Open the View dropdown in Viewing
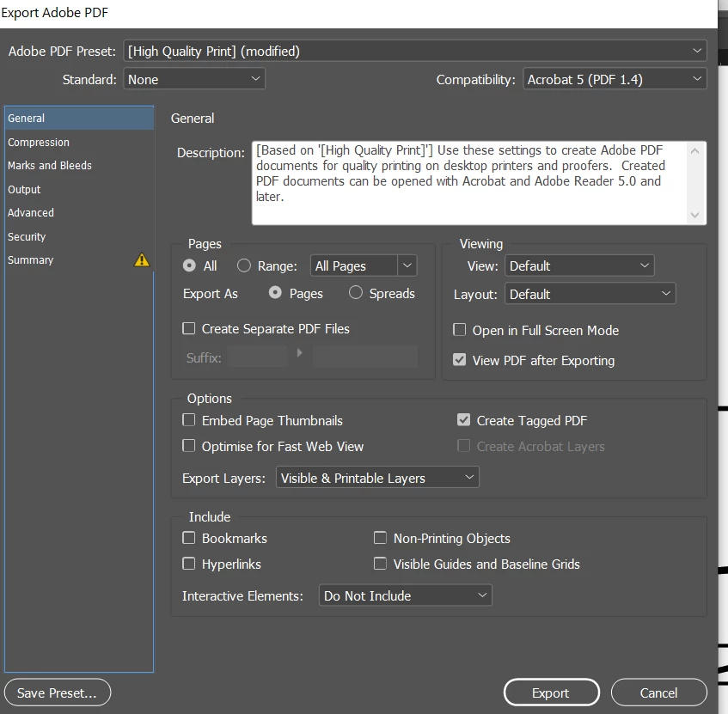728x714 pixels. (x=579, y=266)
